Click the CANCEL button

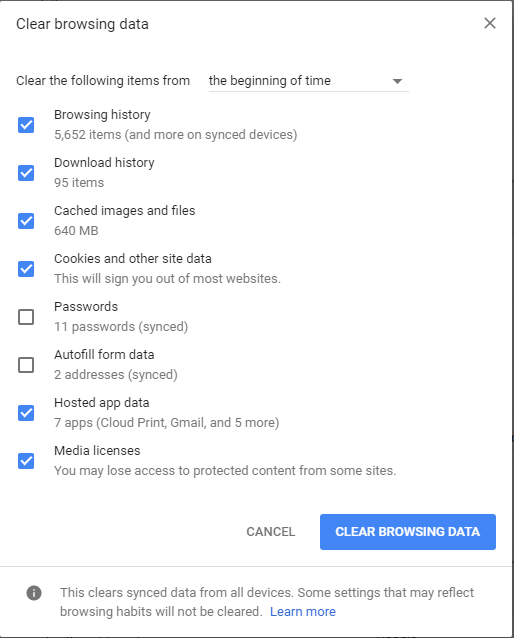(x=271, y=532)
